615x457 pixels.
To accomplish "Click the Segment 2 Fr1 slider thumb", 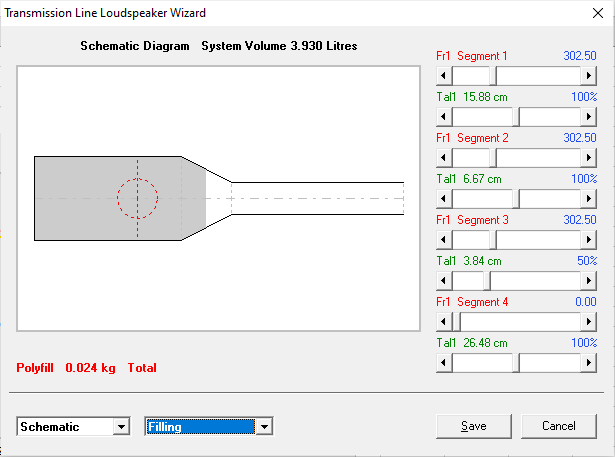I will point(493,158).
